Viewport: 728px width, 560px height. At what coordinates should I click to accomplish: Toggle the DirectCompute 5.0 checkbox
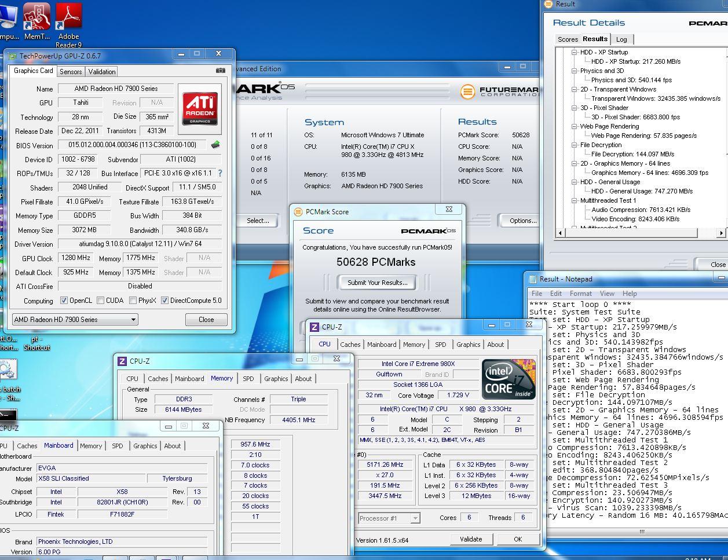(x=164, y=301)
